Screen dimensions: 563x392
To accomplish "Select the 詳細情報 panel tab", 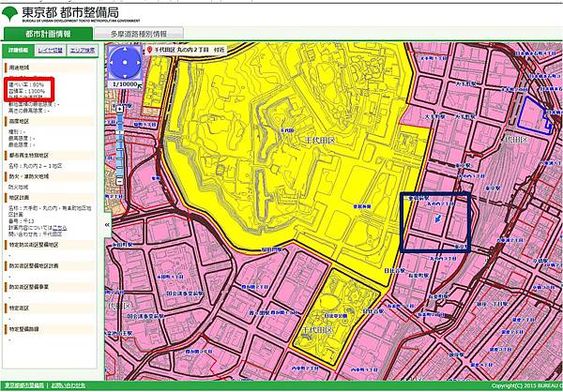I will [x=19, y=50].
